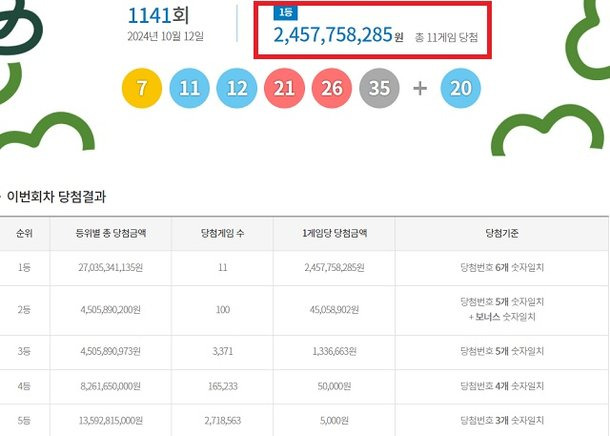This screenshot has width=610, height=436.
Task: Click the blue lottery ball number 12
Action: point(237,88)
